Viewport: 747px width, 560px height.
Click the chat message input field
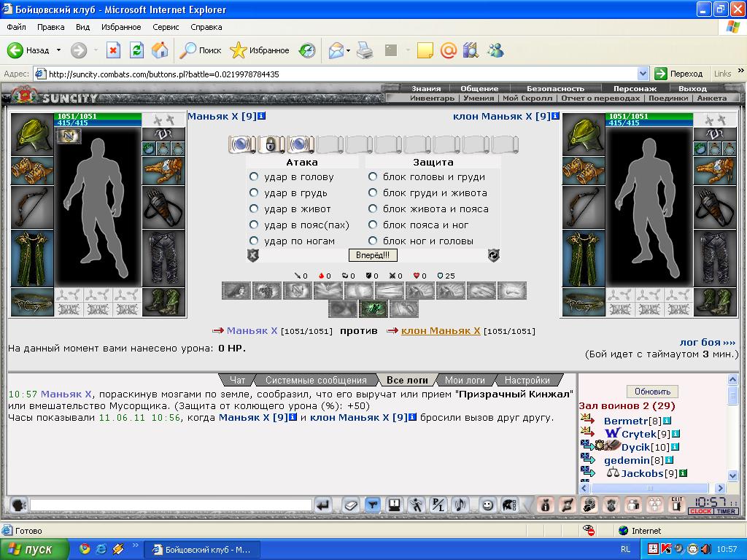pyautogui.click(x=171, y=505)
